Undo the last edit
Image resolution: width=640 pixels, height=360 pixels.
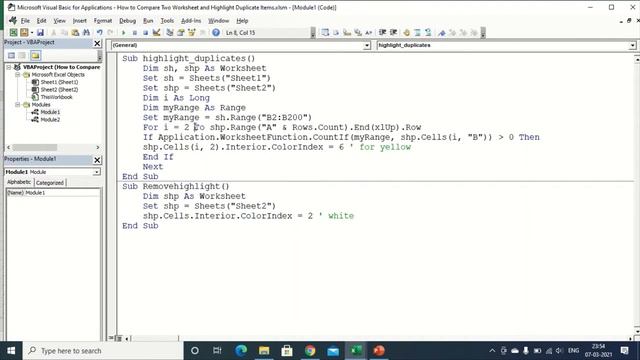(99, 33)
